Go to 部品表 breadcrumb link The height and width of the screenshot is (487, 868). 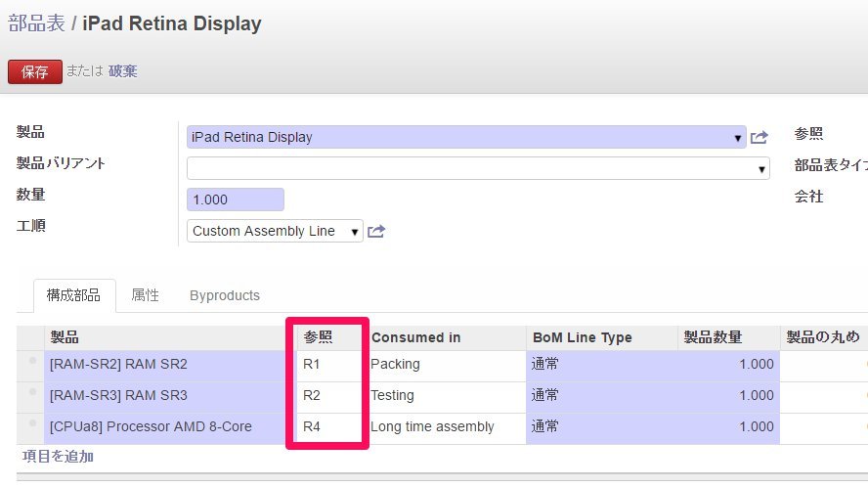click(x=36, y=23)
